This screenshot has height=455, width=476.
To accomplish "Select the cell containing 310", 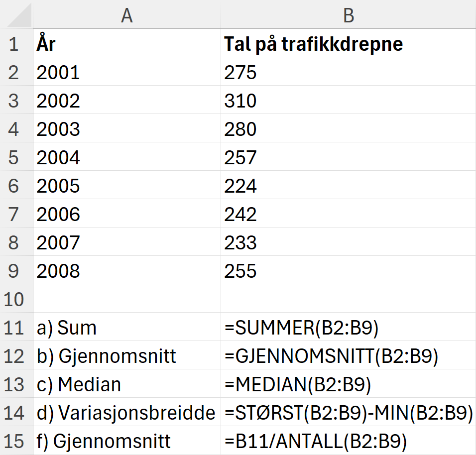I will pyautogui.click(x=349, y=101).
